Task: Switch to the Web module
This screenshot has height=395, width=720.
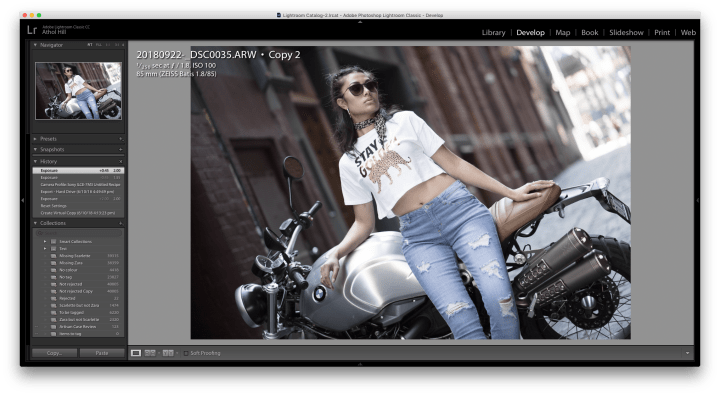Action: click(x=688, y=33)
